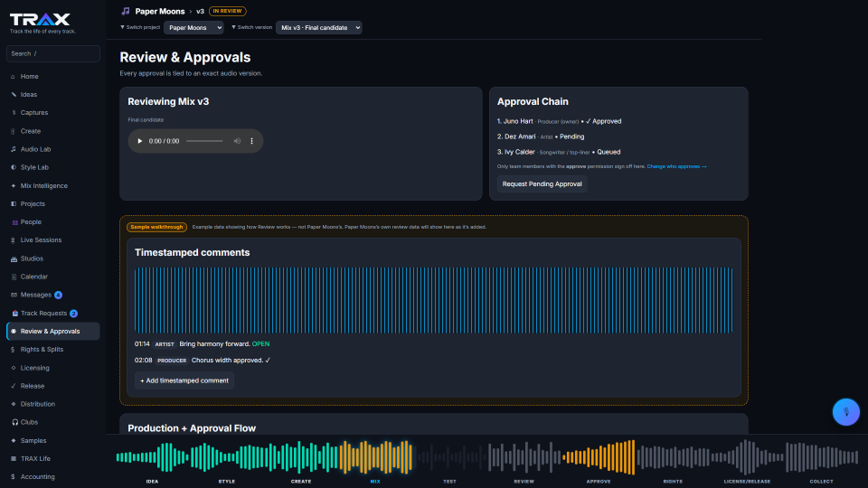Open Samples
This screenshot has height=488, width=868.
point(33,440)
